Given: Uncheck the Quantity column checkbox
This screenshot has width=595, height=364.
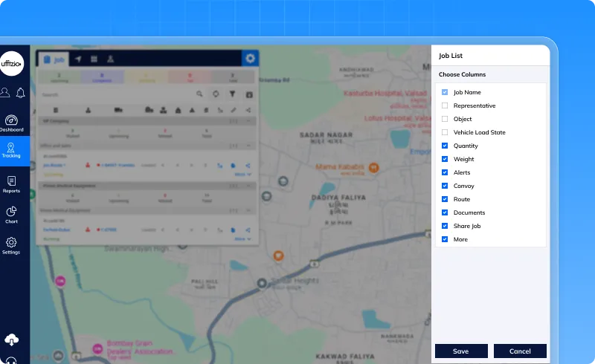Looking at the screenshot, I should (x=445, y=146).
